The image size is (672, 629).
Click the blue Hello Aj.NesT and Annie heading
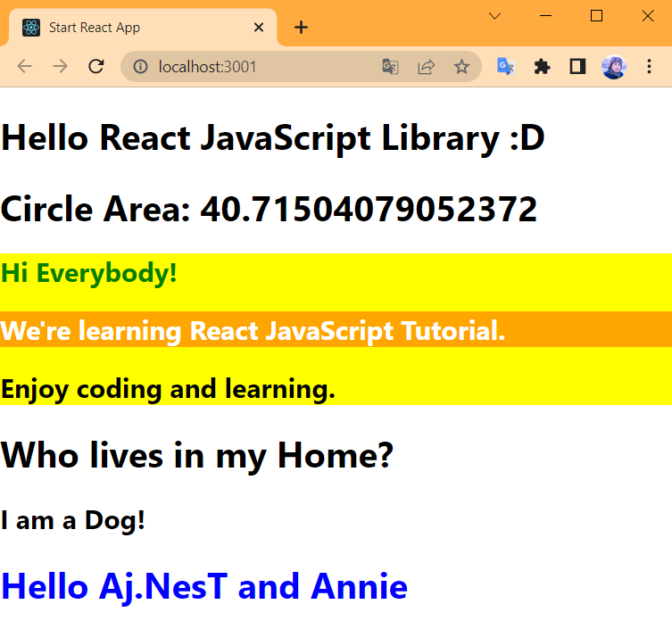204,586
